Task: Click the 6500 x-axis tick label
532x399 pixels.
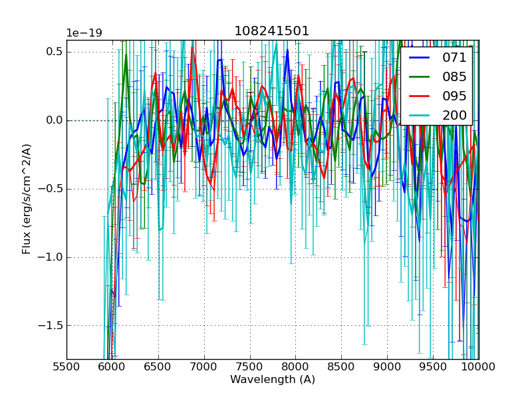Action: pos(158,366)
